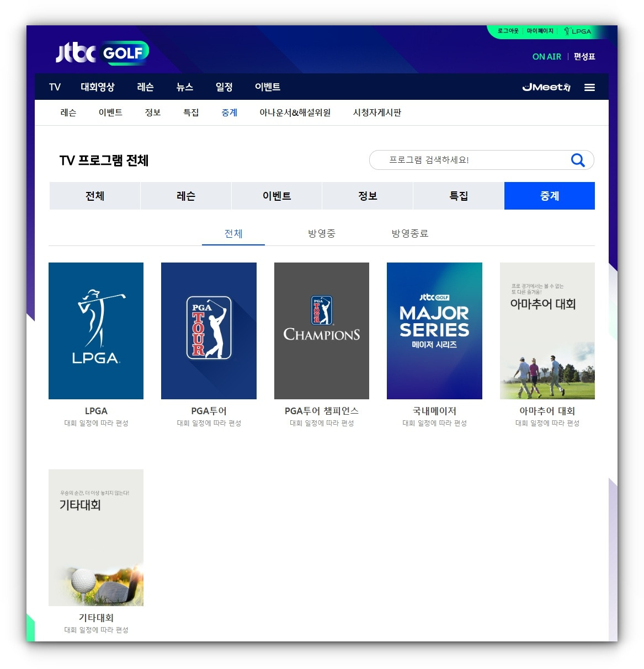Click the ON AIR indicator

(x=546, y=56)
